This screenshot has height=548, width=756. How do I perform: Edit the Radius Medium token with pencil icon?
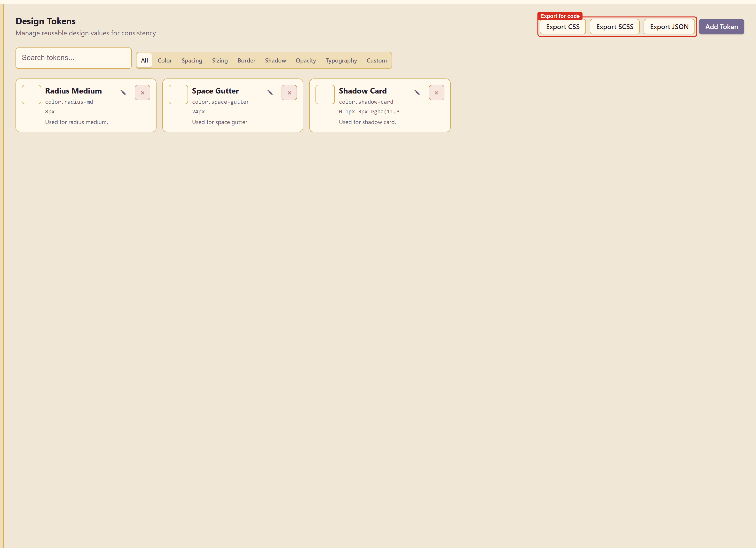(x=123, y=93)
